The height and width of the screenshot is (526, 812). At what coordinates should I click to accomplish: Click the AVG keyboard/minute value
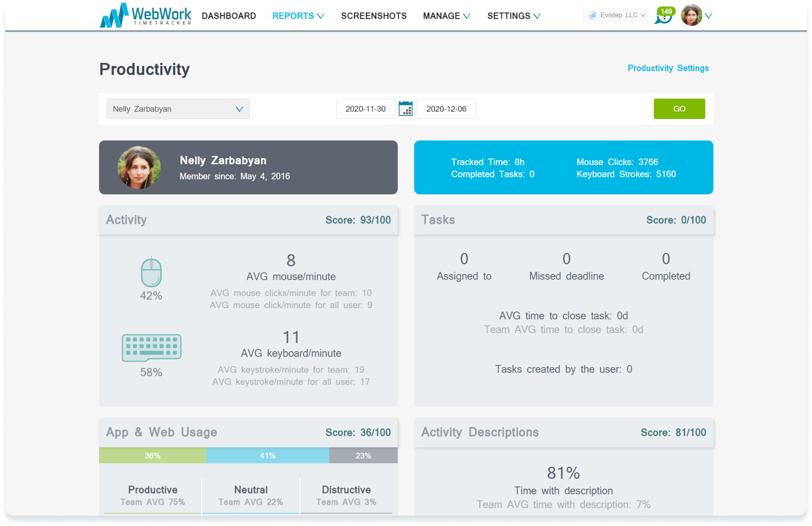click(291, 337)
